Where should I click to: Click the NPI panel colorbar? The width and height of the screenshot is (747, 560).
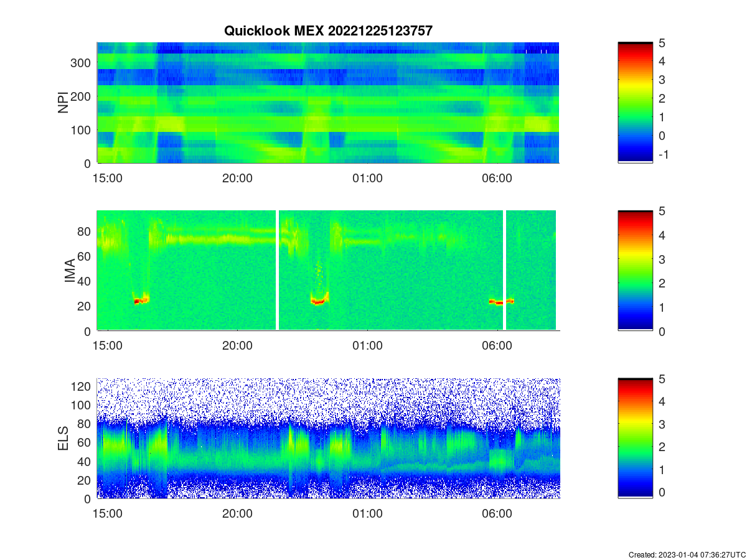click(x=635, y=103)
